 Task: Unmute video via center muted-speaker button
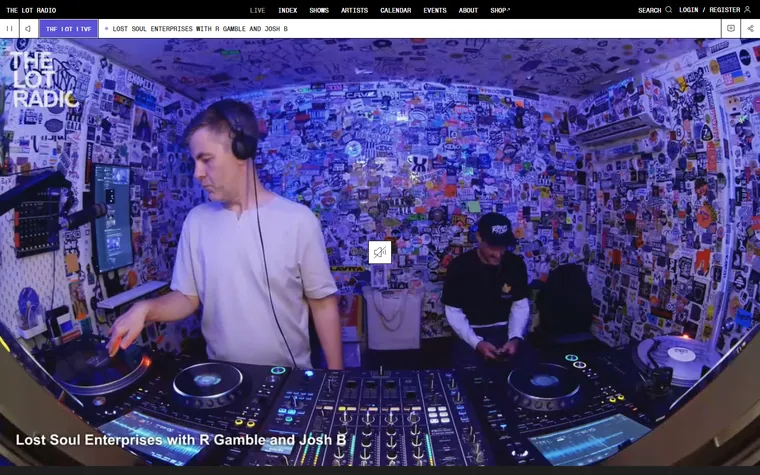[x=380, y=252]
